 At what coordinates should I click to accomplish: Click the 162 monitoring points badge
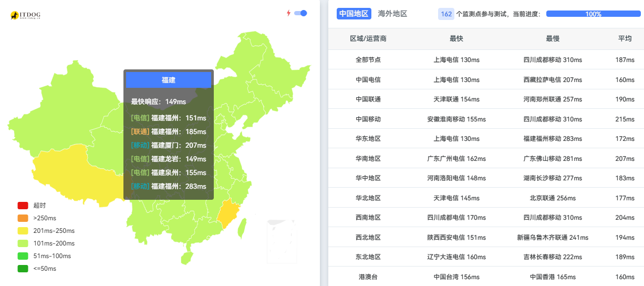pyautogui.click(x=446, y=14)
